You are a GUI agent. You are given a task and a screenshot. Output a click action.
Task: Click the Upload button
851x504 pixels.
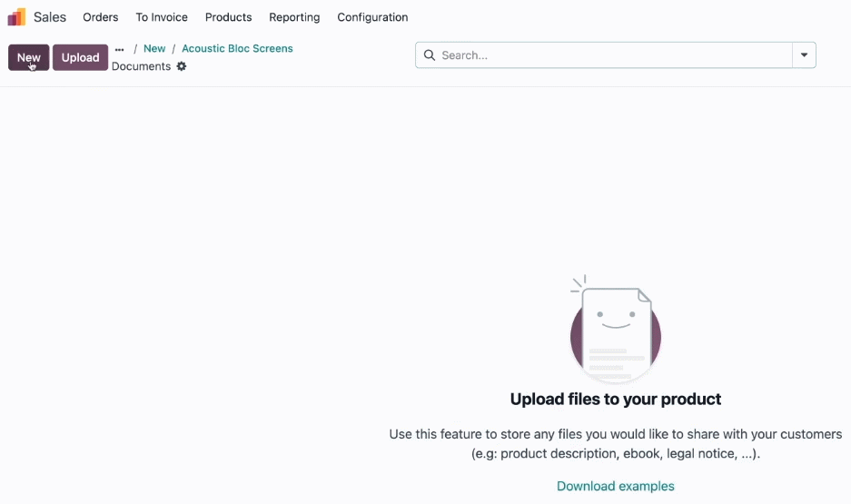click(80, 57)
